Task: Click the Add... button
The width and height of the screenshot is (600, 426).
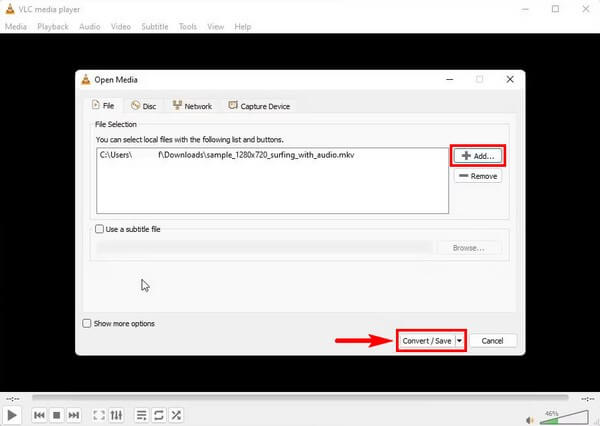Action: coord(478,156)
